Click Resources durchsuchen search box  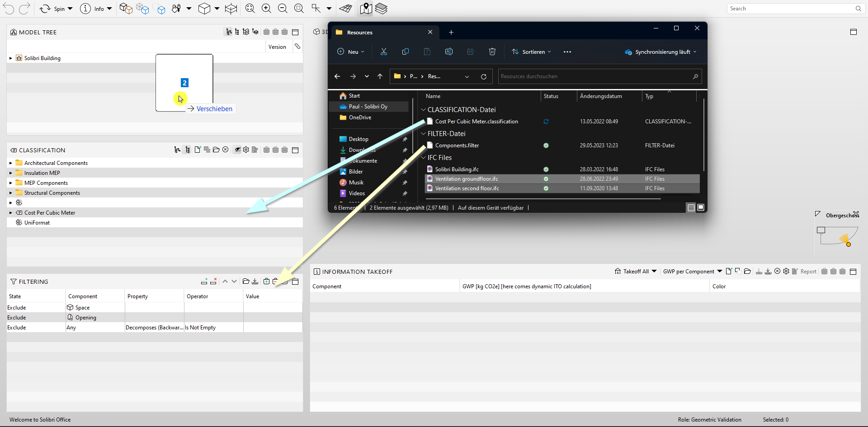click(600, 76)
